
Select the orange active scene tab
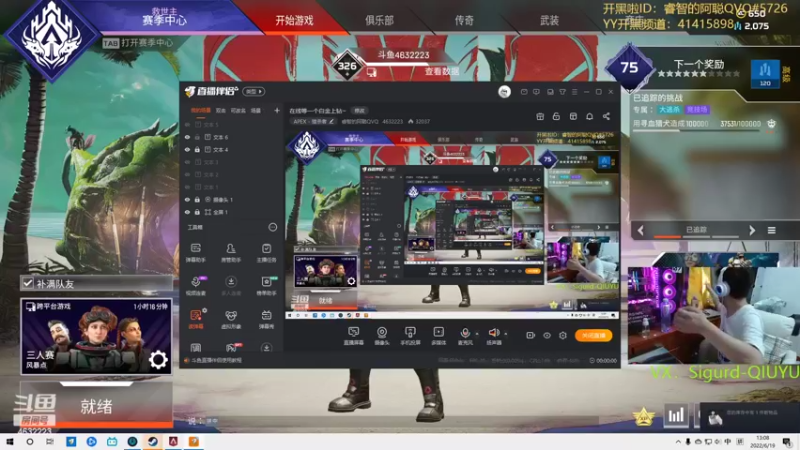[x=201, y=110]
